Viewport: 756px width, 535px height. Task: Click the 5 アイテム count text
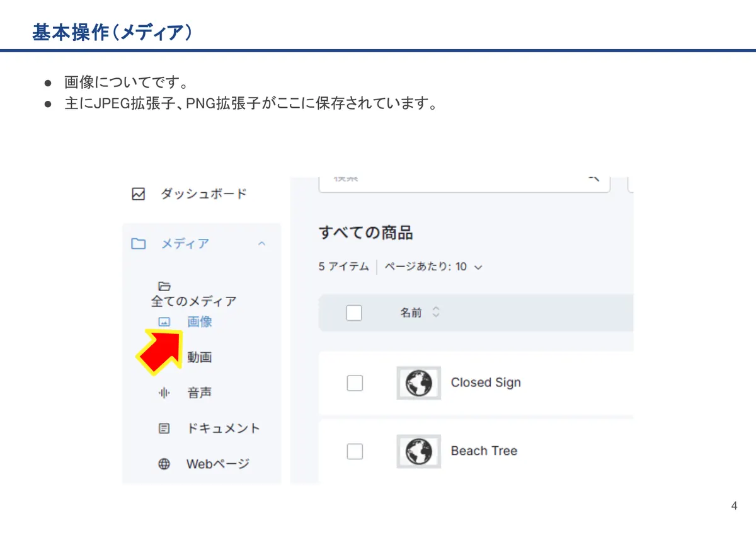click(344, 267)
